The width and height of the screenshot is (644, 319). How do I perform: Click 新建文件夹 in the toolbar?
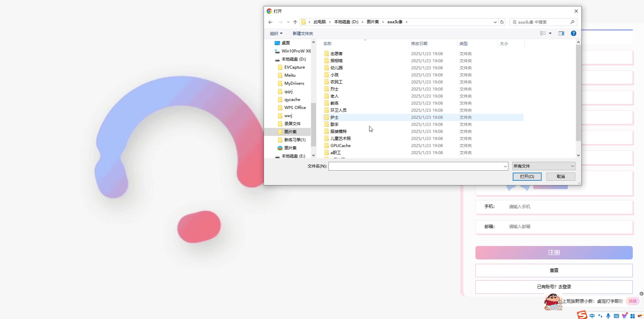(x=303, y=34)
